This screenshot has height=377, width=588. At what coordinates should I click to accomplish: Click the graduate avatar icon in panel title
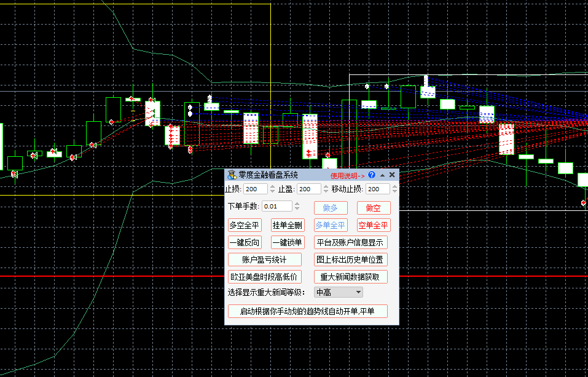point(232,175)
